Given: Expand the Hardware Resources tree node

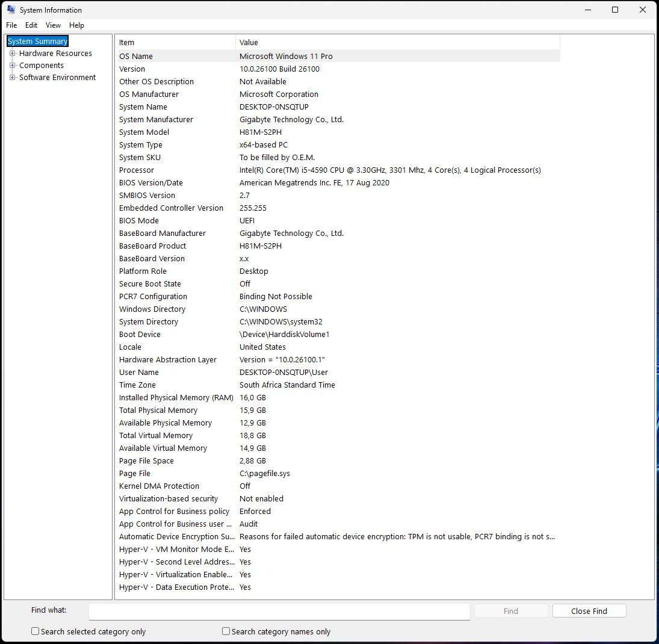Looking at the screenshot, I should [x=12, y=54].
